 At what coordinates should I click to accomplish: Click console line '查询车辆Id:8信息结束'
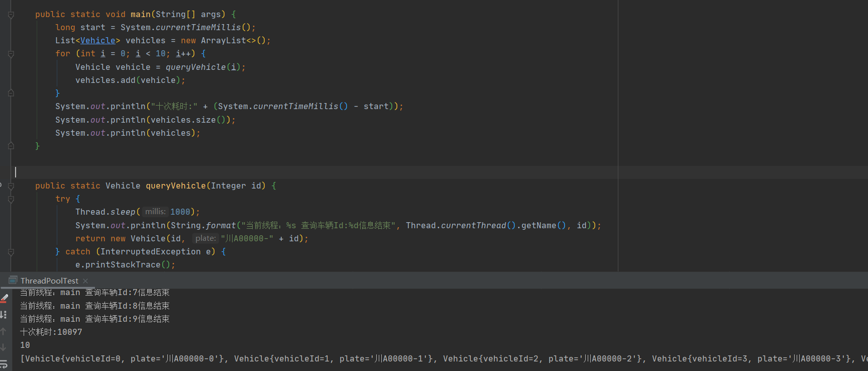click(127, 306)
